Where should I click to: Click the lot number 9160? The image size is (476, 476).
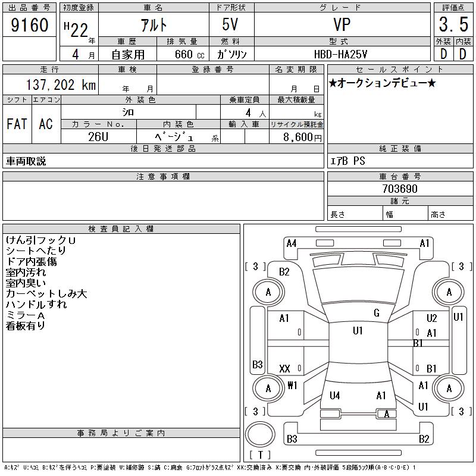pos(30,26)
